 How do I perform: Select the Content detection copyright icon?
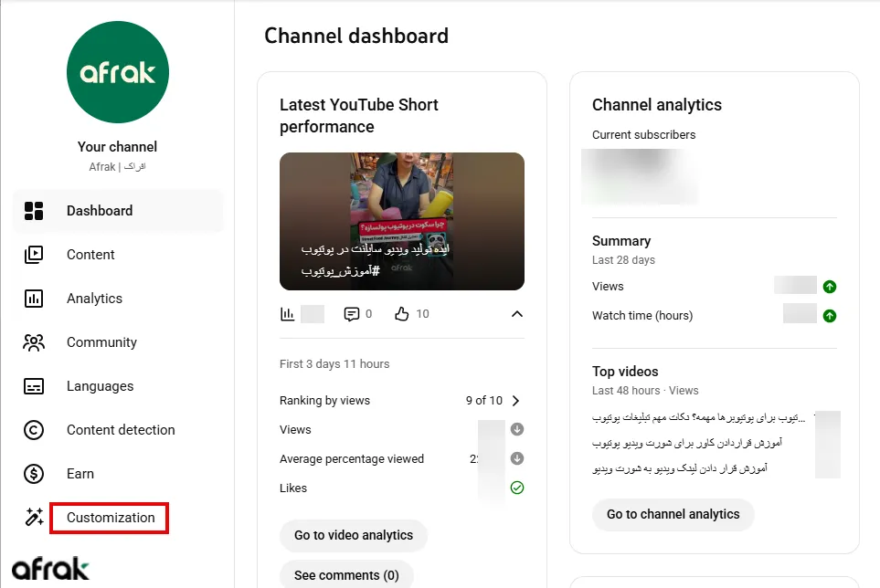pos(34,430)
